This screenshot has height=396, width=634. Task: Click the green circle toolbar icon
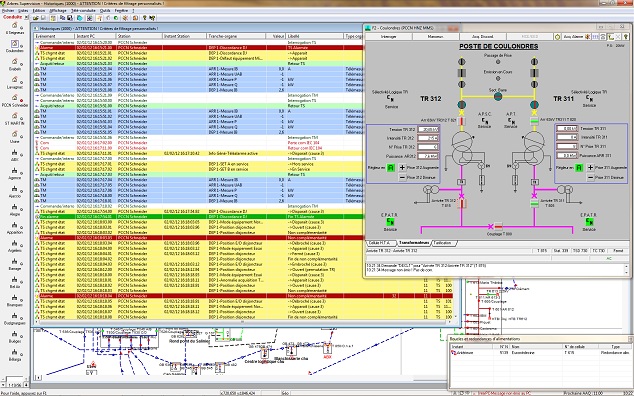point(116,18)
